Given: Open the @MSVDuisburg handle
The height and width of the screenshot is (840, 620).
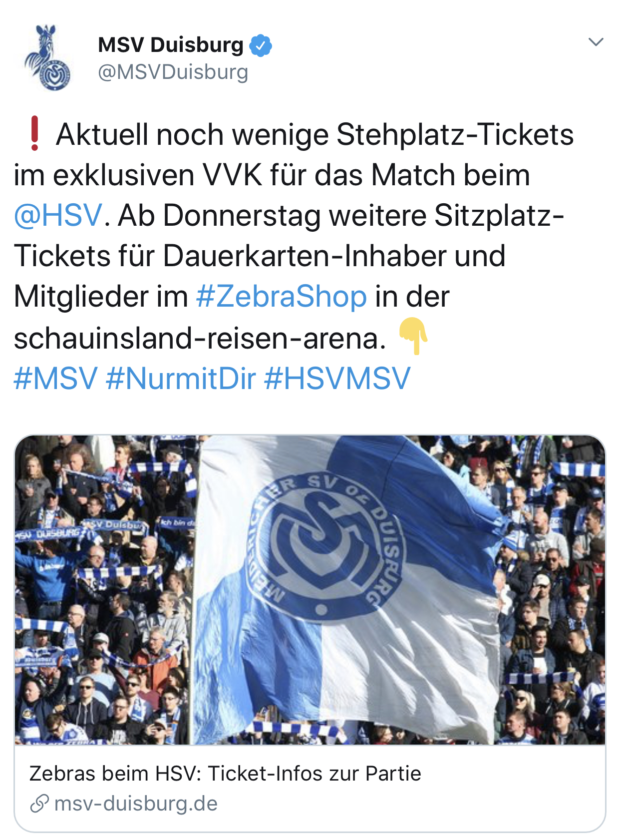Looking at the screenshot, I should coord(173,72).
